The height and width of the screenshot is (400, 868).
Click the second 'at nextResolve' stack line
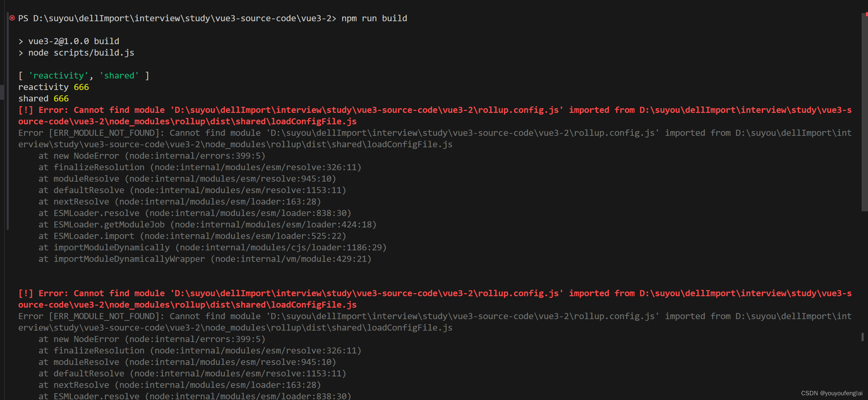click(x=180, y=385)
